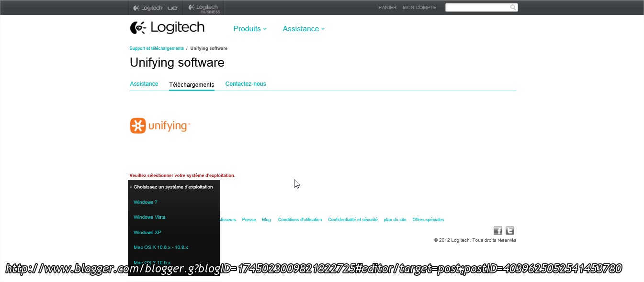Collapse the Choisissez un système d'exploitation dropdown
644x282 pixels.
click(174, 187)
